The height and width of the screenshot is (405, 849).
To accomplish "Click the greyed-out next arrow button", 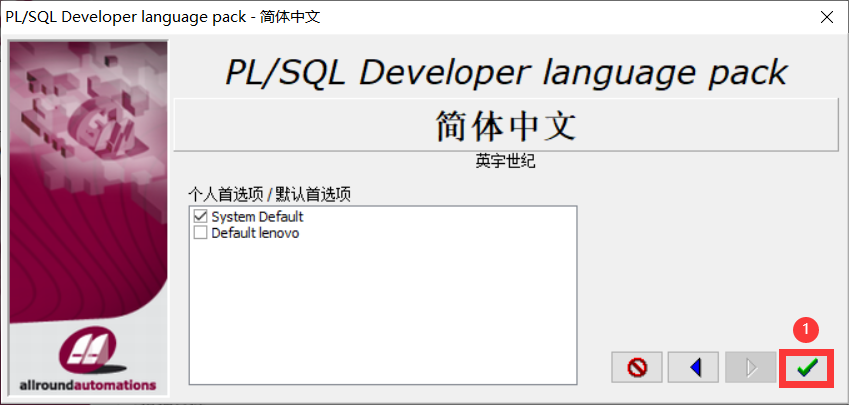I will click(750, 368).
